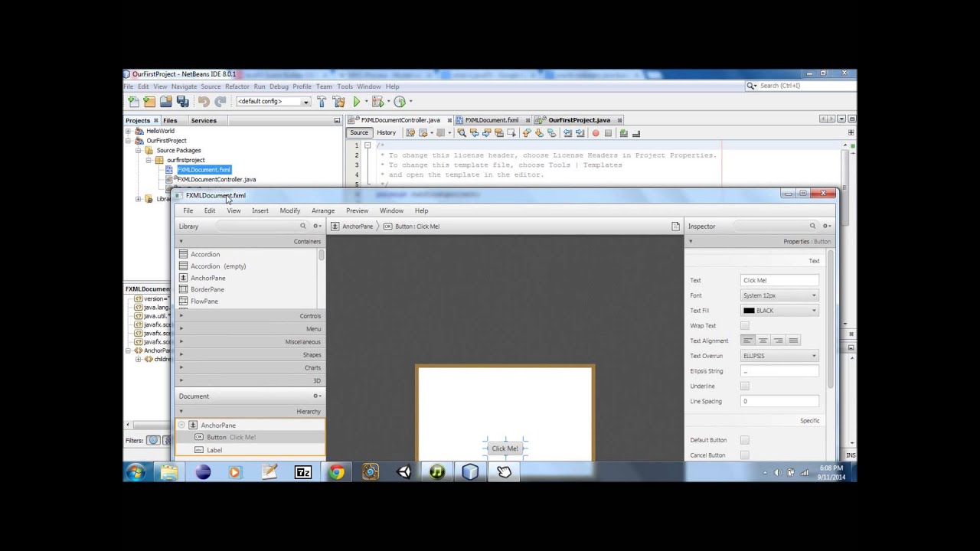
Task: Open the default config dropdown in NetBeans
Action: [x=273, y=101]
